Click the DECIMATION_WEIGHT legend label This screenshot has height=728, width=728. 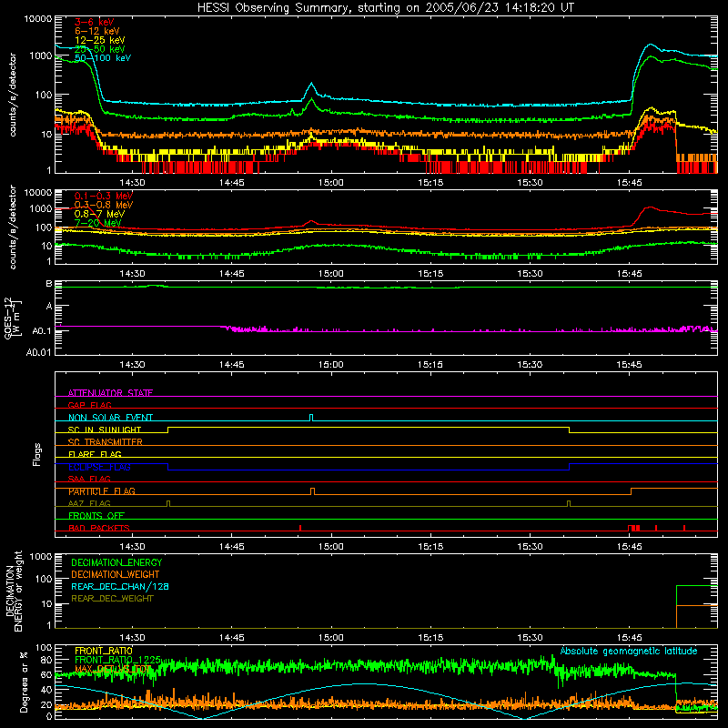[x=116, y=574]
